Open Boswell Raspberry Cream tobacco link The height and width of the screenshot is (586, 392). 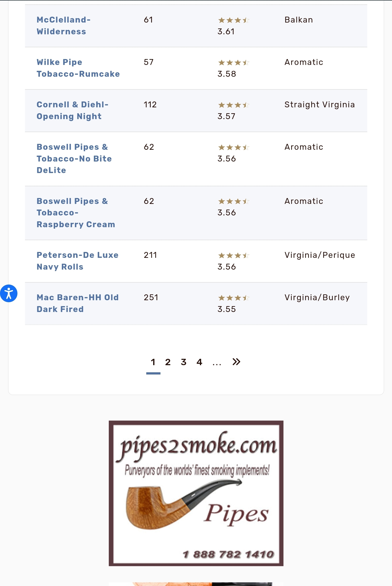(x=76, y=212)
